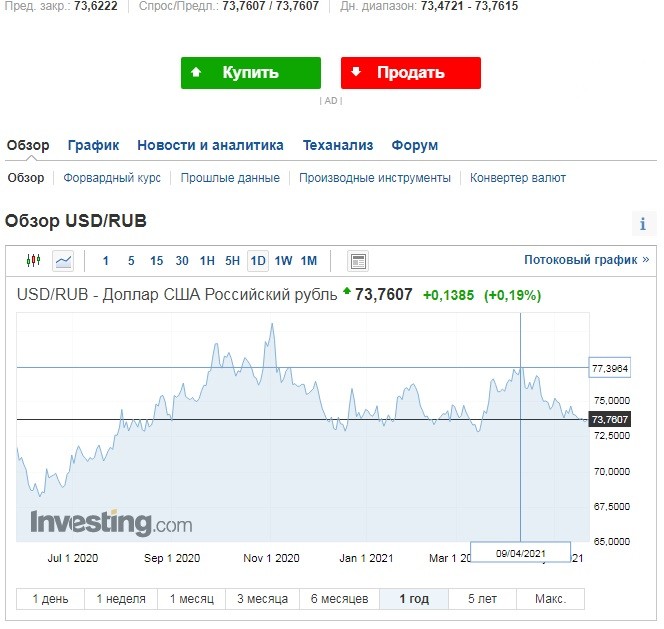This screenshot has height=629, width=664.
Task: Click the 09/04/2021 date marker on chart
Action: point(520,552)
